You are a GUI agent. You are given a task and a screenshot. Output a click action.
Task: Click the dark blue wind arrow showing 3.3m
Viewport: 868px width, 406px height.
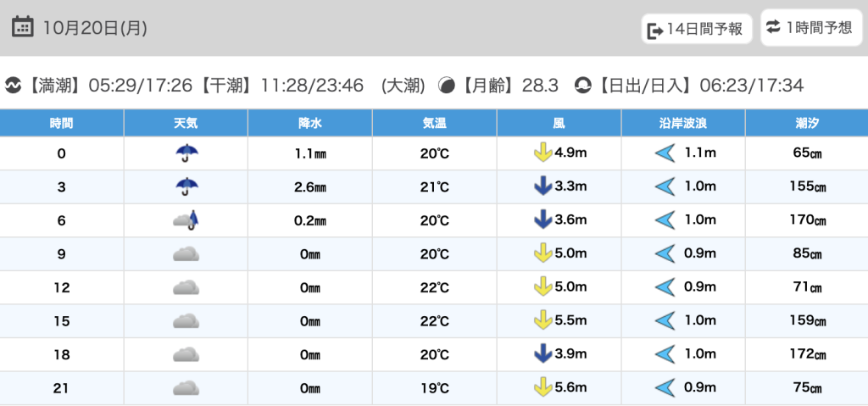click(x=541, y=186)
